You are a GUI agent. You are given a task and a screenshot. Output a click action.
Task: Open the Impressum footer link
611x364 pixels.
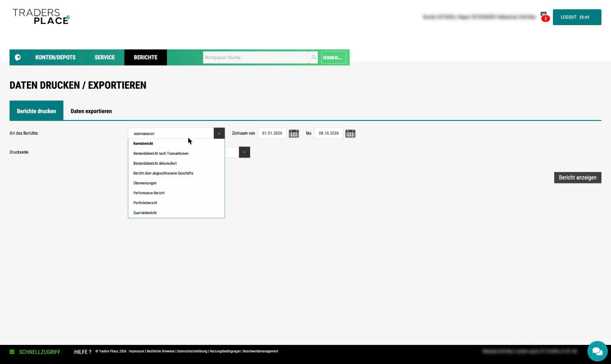(136, 351)
